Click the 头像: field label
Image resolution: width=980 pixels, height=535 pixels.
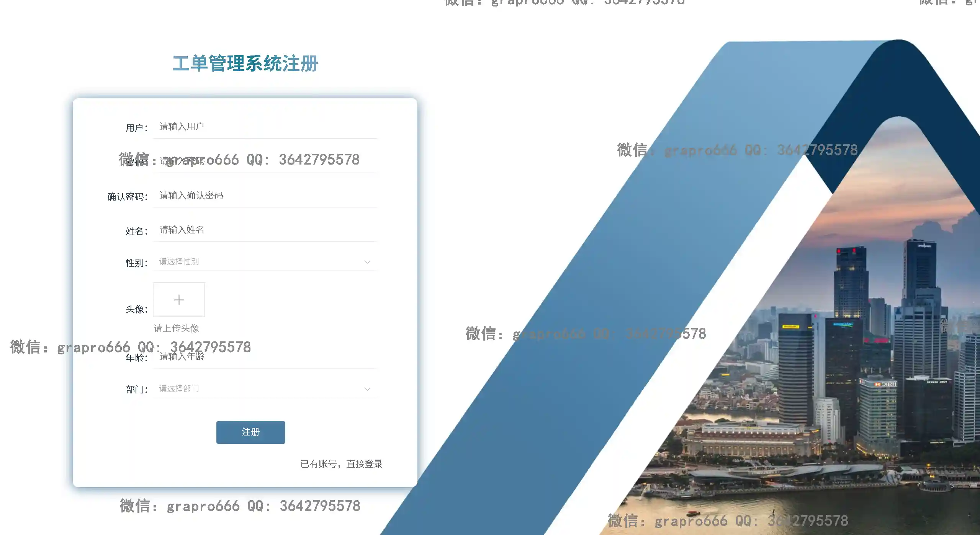136,309
